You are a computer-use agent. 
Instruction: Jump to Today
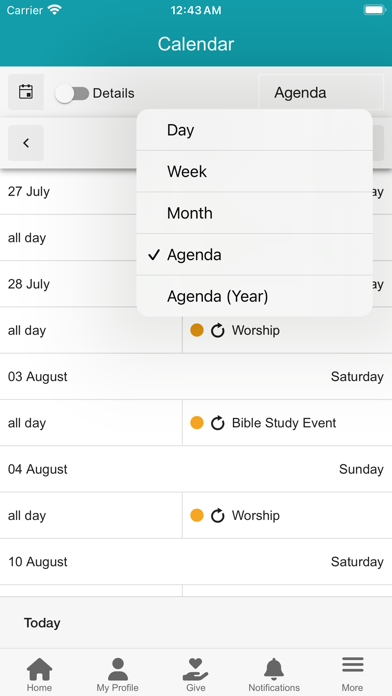tap(42, 623)
